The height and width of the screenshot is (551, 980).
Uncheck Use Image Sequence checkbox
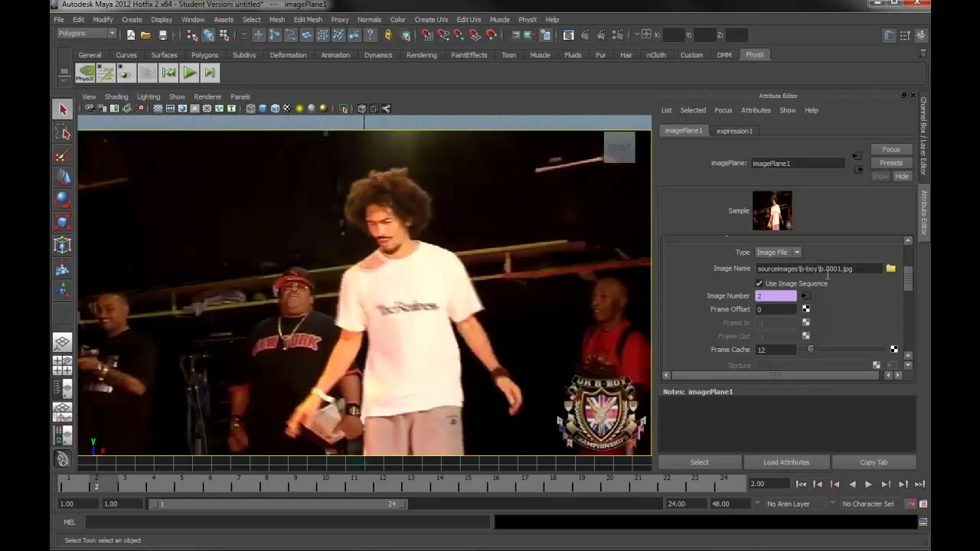pos(759,283)
